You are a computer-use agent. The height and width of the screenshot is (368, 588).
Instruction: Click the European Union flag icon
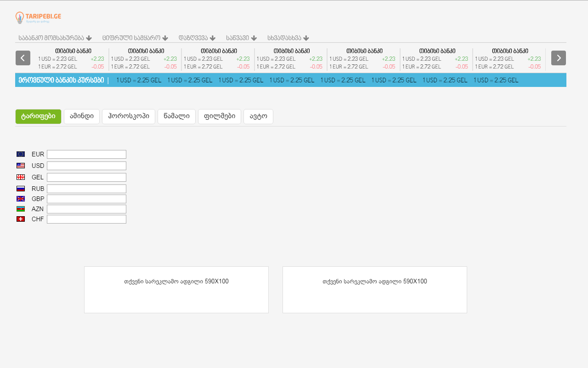pyautogui.click(x=21, y=154)
